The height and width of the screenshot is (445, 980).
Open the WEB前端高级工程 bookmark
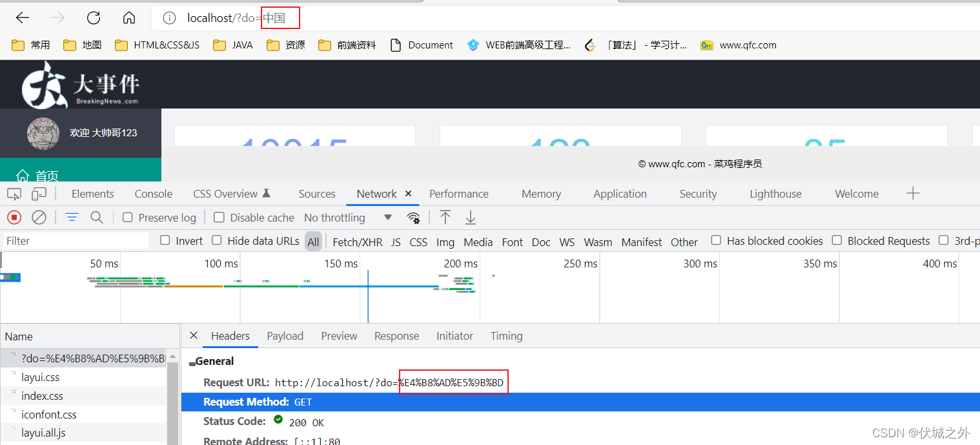[519, 45]
